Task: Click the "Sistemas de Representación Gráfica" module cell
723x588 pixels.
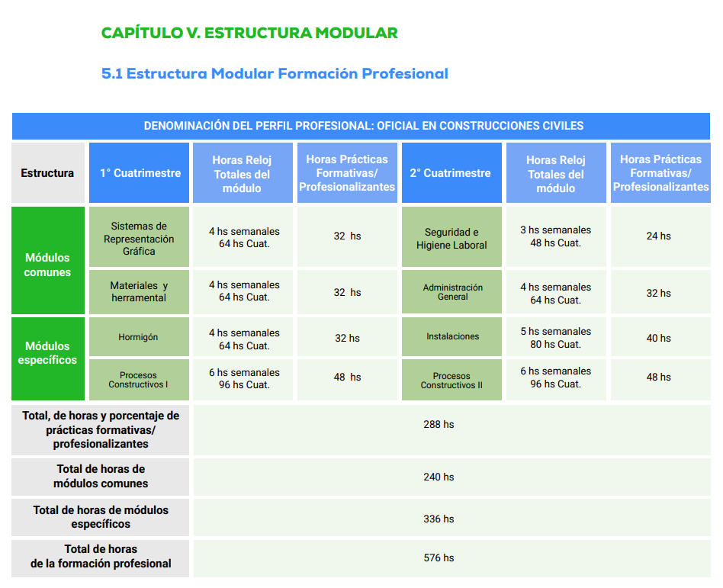Action: click(140, 236)
